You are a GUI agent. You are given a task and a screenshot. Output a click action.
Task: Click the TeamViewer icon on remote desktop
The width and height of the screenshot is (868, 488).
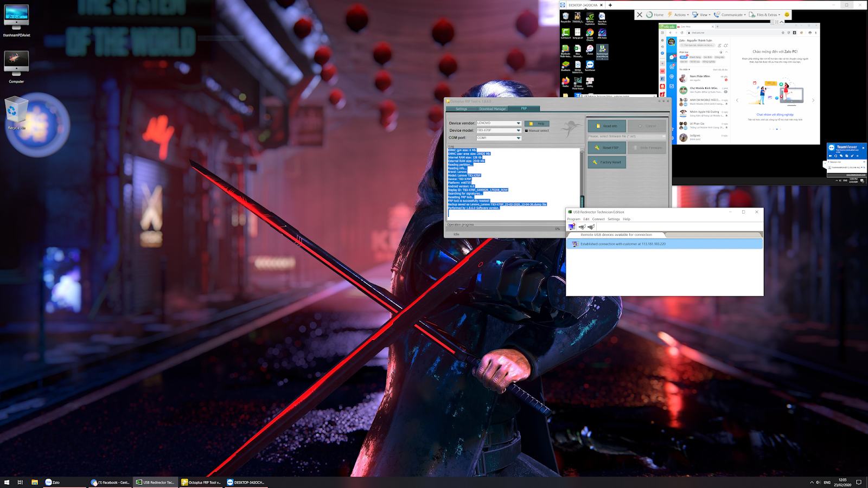590,66
